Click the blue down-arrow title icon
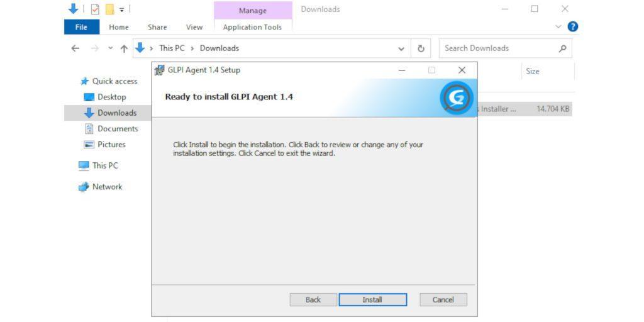 (x=74, y=9)
